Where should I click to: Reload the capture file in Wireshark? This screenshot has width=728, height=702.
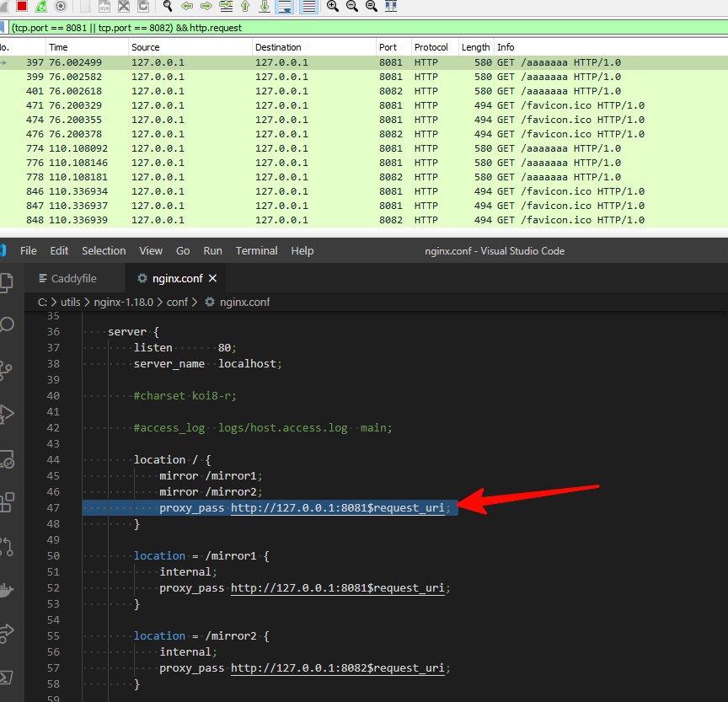pyautogui.click(x=143, y=6)
